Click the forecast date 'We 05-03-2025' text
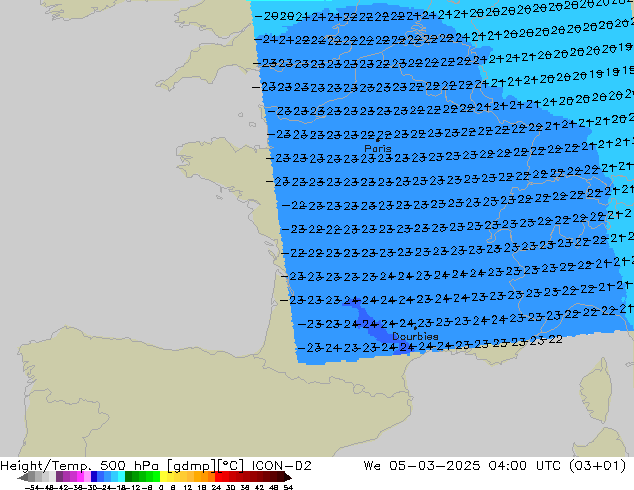This screenshot has width=634, height=490. pos(422,466)
